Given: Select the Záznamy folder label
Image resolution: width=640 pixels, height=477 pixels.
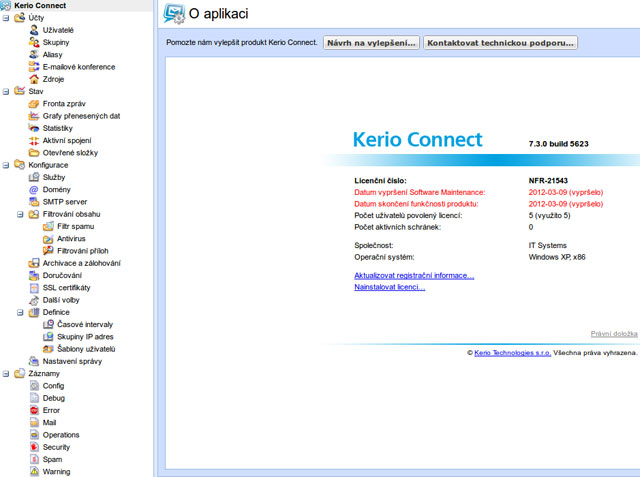Looking at the screenshot, I should point(44,373).
